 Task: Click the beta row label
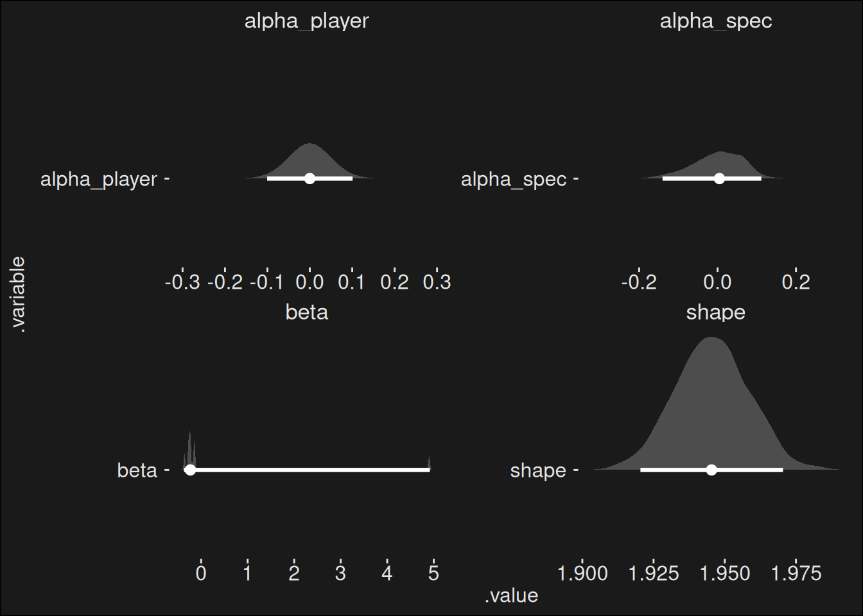[x=137, y=470]
